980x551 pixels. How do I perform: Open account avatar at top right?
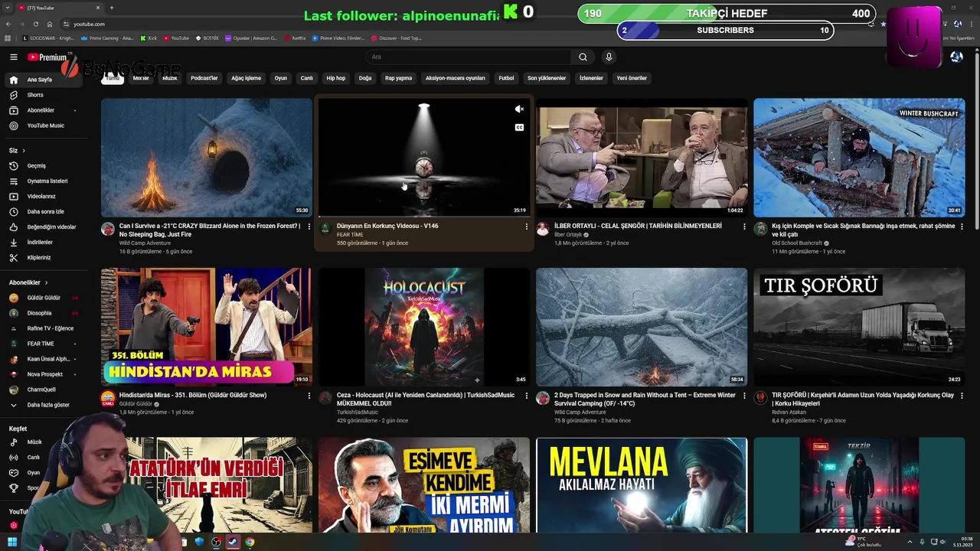pyautogui.click(x=956, y=57)
